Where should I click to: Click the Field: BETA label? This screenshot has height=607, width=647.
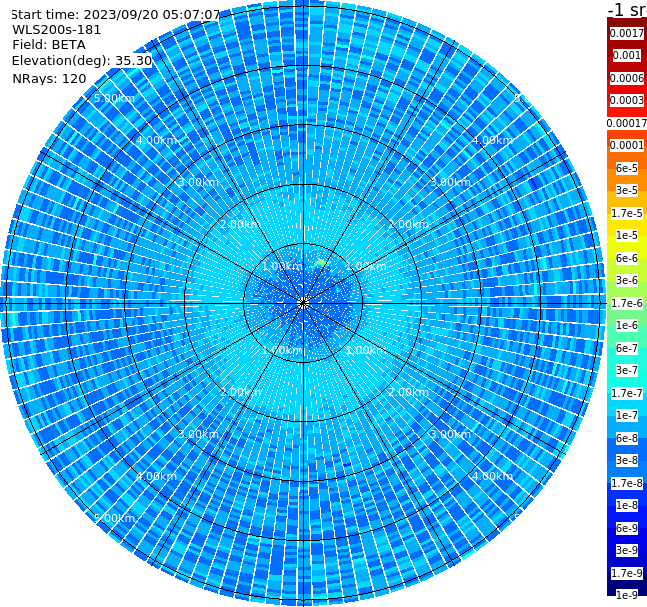(x=49, y=45)
